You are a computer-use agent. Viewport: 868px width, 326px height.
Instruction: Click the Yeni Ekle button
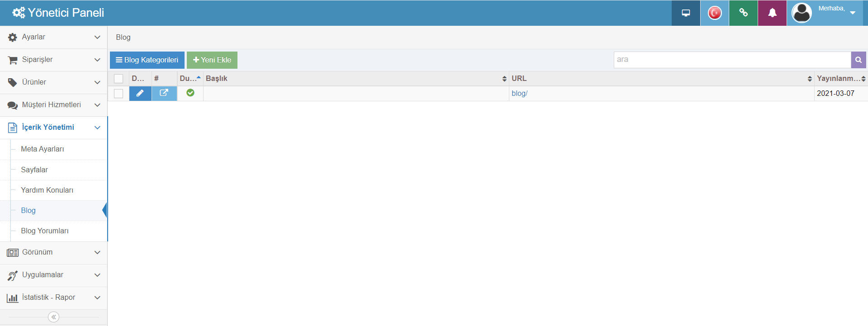point(212,60)
